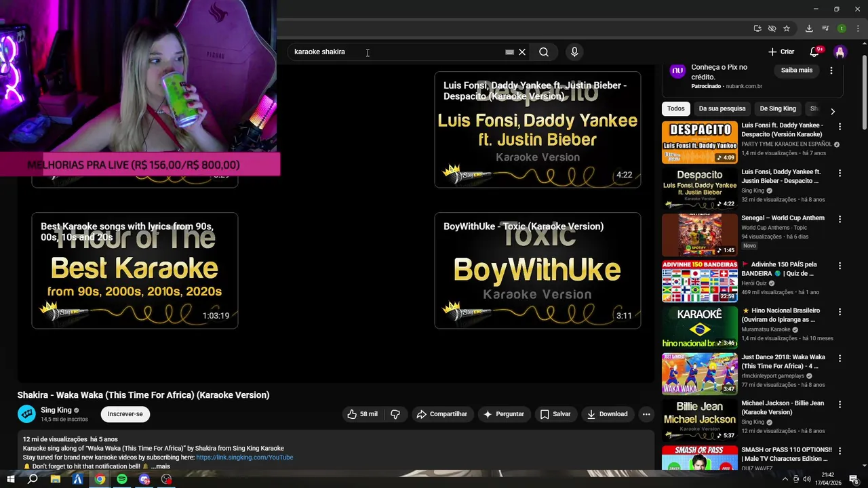Open options for Adivinhe 150 PAÍS video

coord(840,266)
